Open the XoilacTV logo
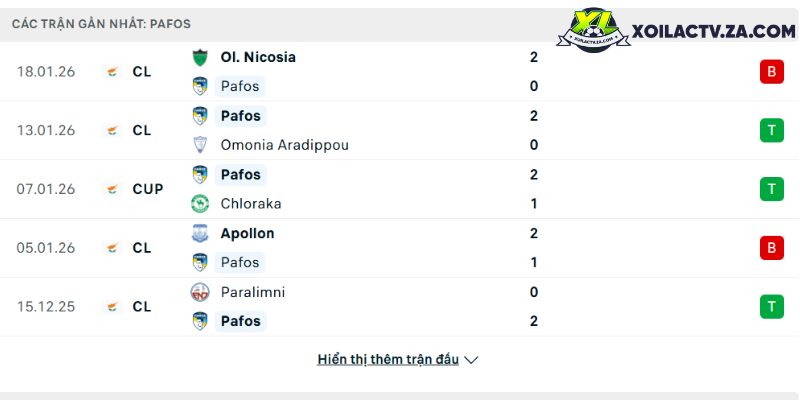 click(x=676, y=32)
